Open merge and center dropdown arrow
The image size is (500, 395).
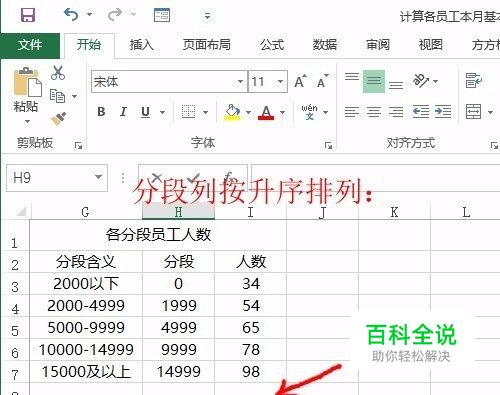[x=490, y=112]
